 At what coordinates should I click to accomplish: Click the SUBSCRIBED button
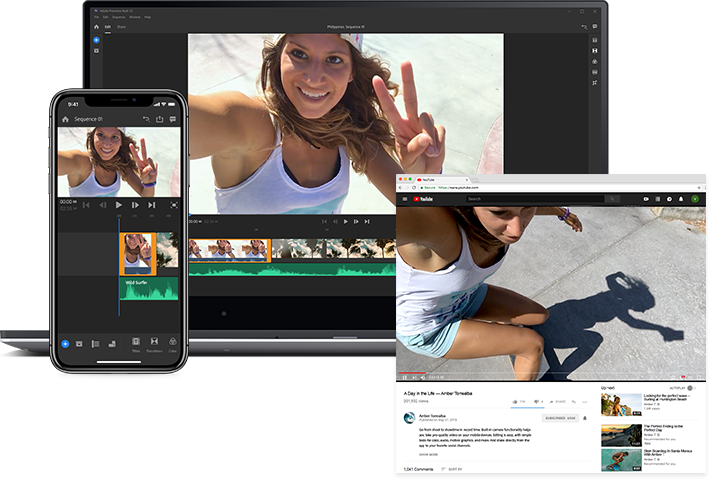point(560,418)
